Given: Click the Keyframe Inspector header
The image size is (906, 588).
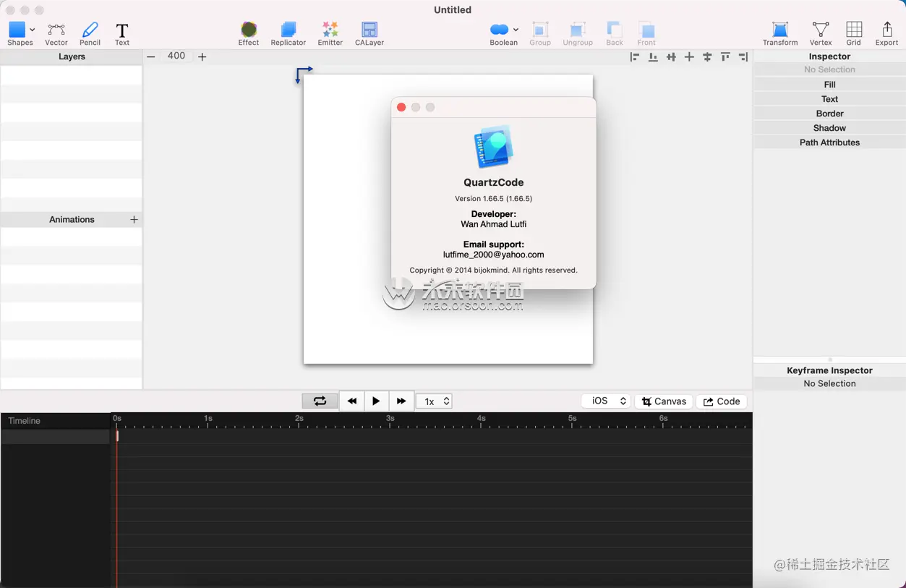Looking at the screenshot, I should click(x=829, y=370).
